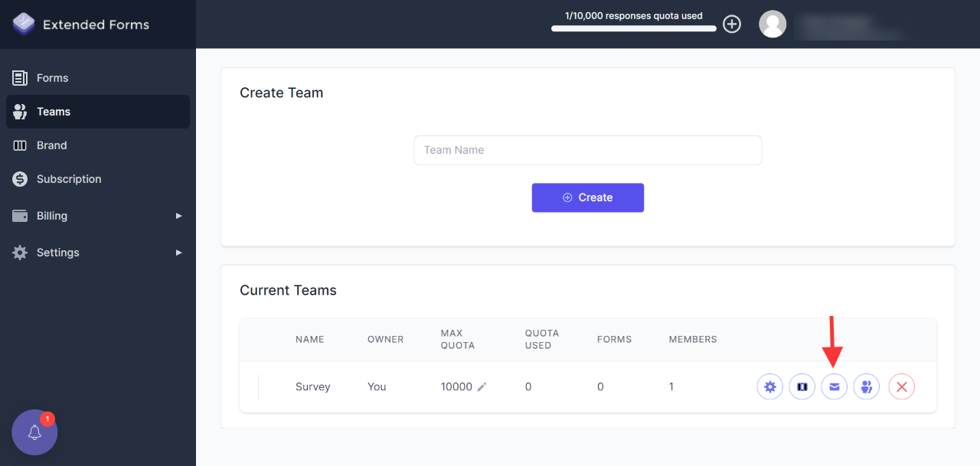Edit max quota pencil icon for Survey

click(482, 387)
